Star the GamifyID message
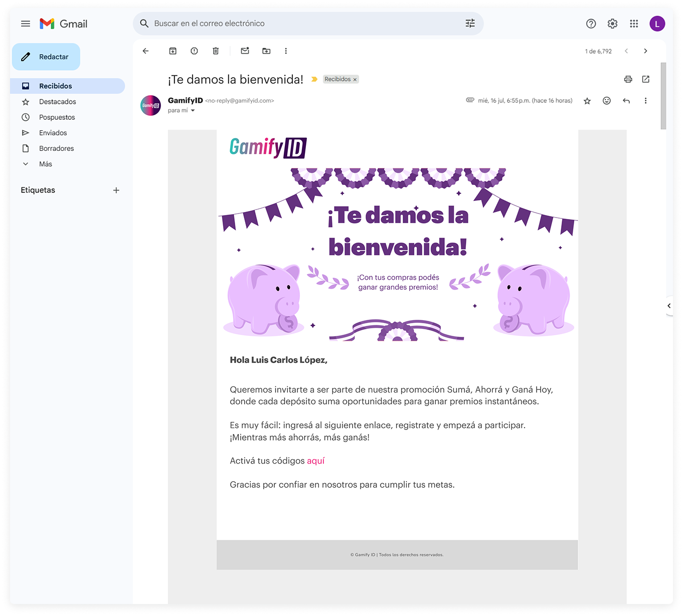 [x=587, y=101]
